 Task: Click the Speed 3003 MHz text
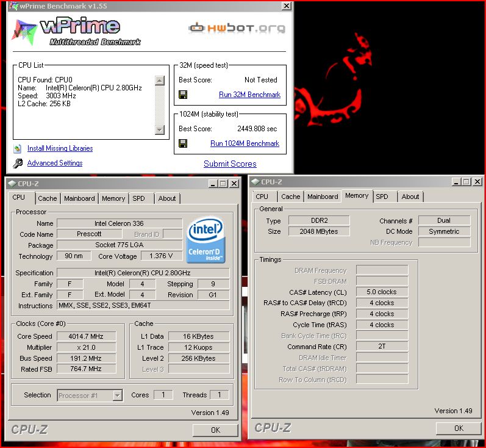point(47,96)
